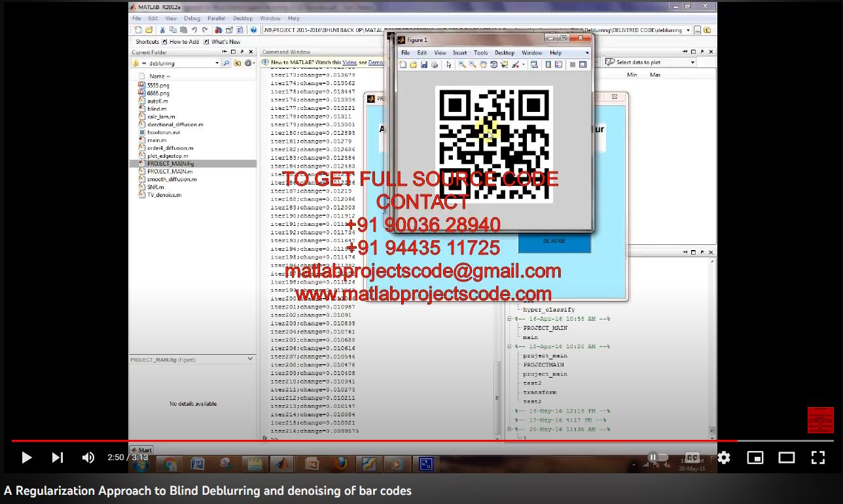Viewport: 843px width, 504px height.
Task: Open the What's New shortcut
Action: [222, 42]
